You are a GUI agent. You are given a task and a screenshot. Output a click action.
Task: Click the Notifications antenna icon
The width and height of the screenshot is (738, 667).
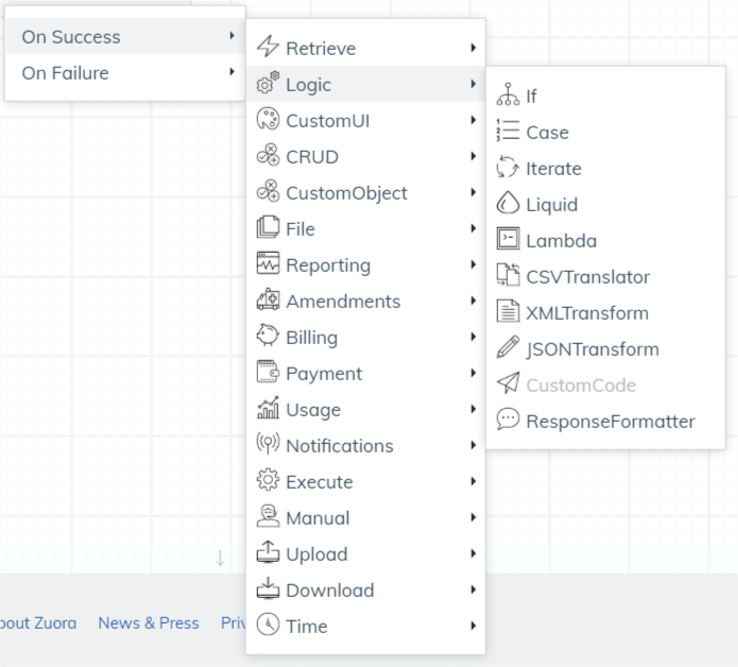268,443
